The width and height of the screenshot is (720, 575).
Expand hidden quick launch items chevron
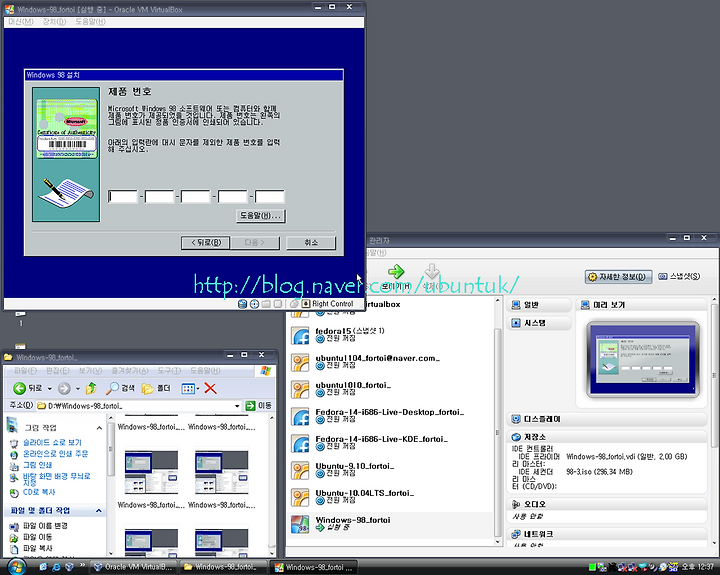point(83,565)
